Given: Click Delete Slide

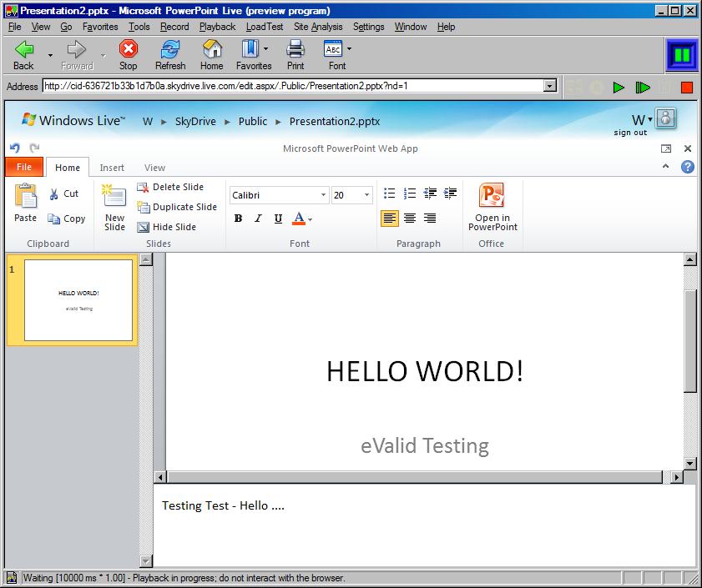Looking at the screenshot, I should tap(170, 187).
